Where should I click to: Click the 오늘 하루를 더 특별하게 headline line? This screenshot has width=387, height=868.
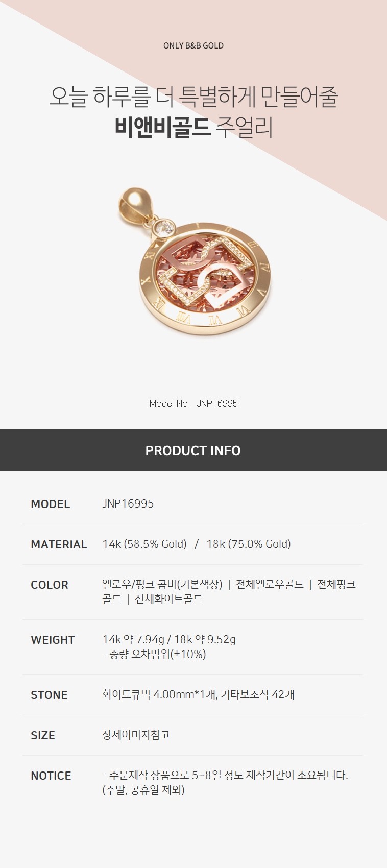pyautogui.click(x=194, y=97)
